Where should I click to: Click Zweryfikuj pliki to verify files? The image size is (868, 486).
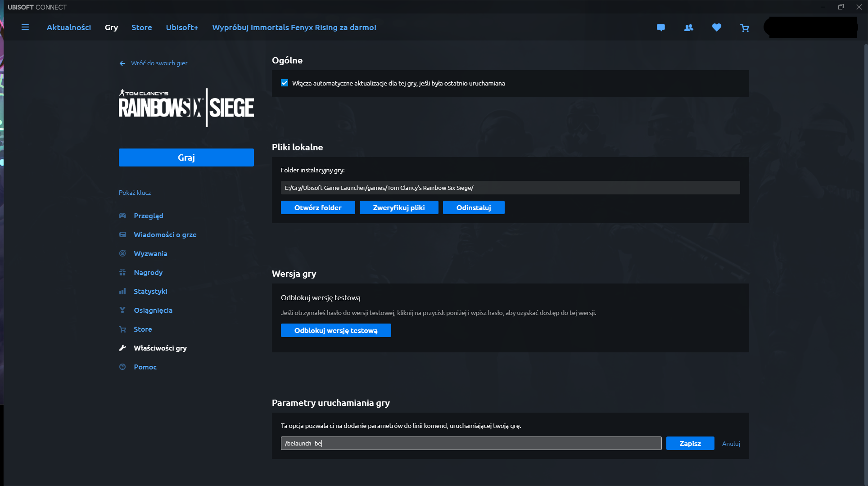coord(398,207)
